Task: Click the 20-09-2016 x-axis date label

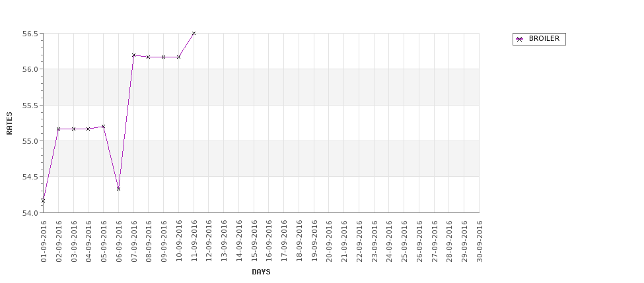Action: 329,241
